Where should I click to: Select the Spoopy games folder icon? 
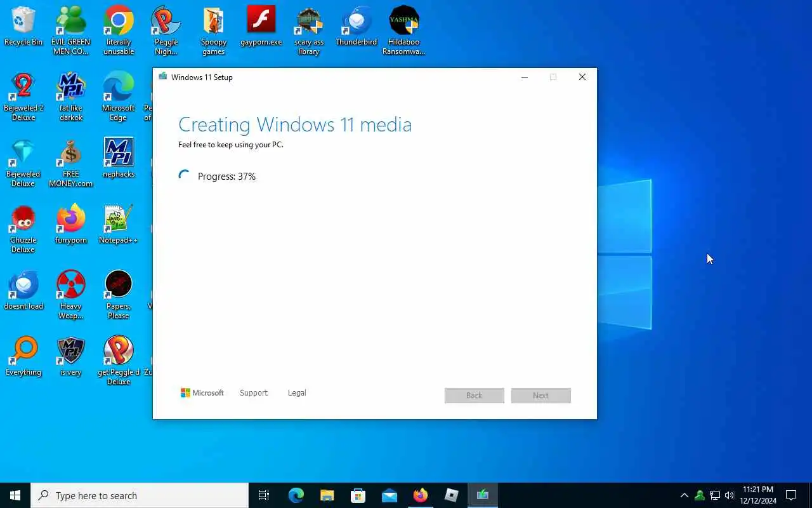coord(214,30)
